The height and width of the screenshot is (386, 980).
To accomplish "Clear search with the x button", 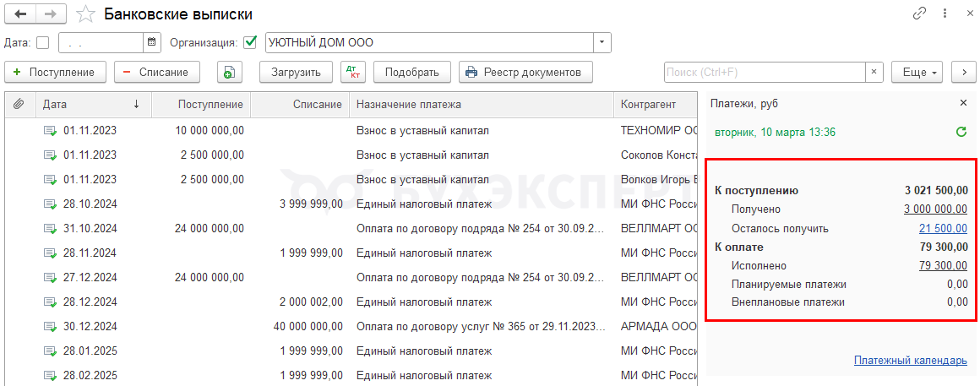I will [874, 72].
